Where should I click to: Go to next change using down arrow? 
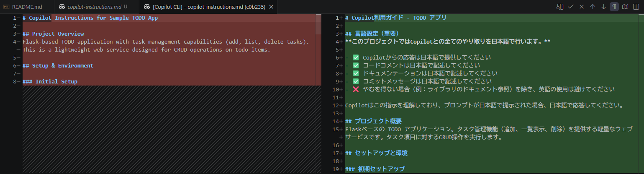click(603, 7)
